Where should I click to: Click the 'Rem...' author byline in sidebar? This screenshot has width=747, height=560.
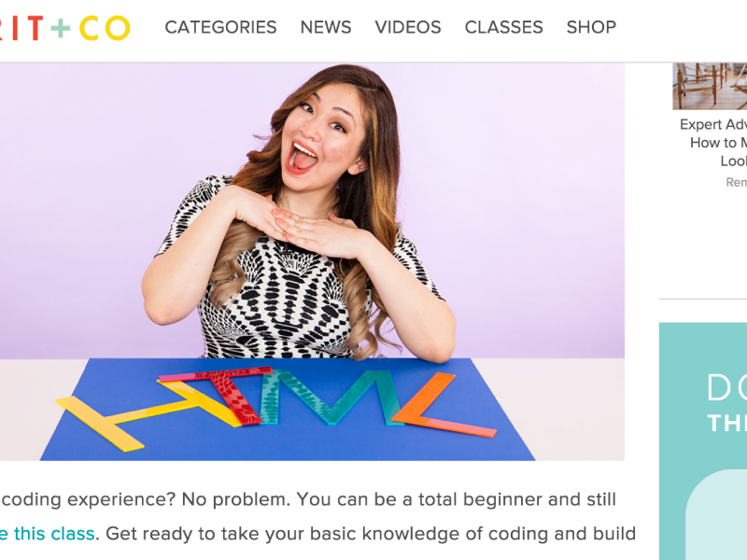pyautogui.click(x=736, y=182)
